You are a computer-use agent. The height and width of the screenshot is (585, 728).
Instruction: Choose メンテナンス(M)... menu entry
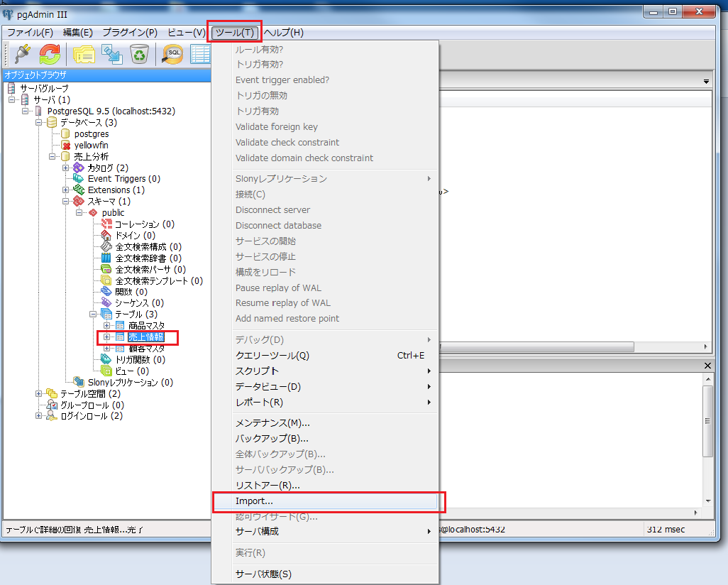(325, 423)
